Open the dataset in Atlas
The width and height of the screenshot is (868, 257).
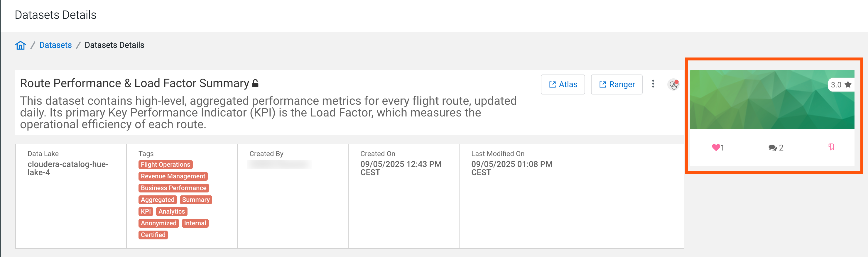click(x=563, y=84)
